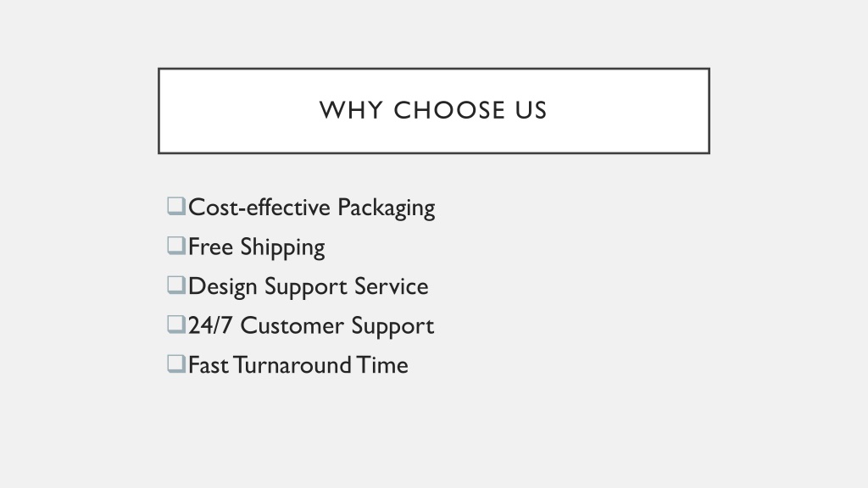Place cursor on the word Shipping
The width and height of the screenshot is (868, 488).
point(282,248)
